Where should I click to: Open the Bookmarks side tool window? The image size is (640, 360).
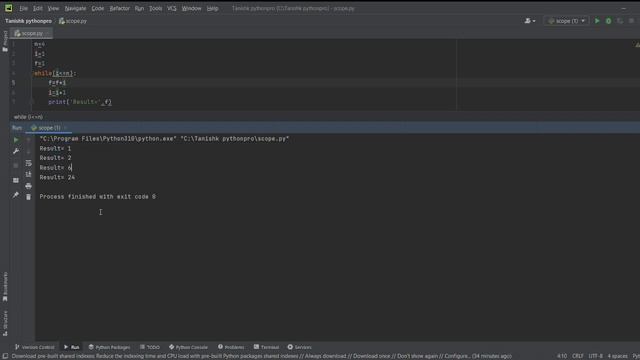[5, 287]
